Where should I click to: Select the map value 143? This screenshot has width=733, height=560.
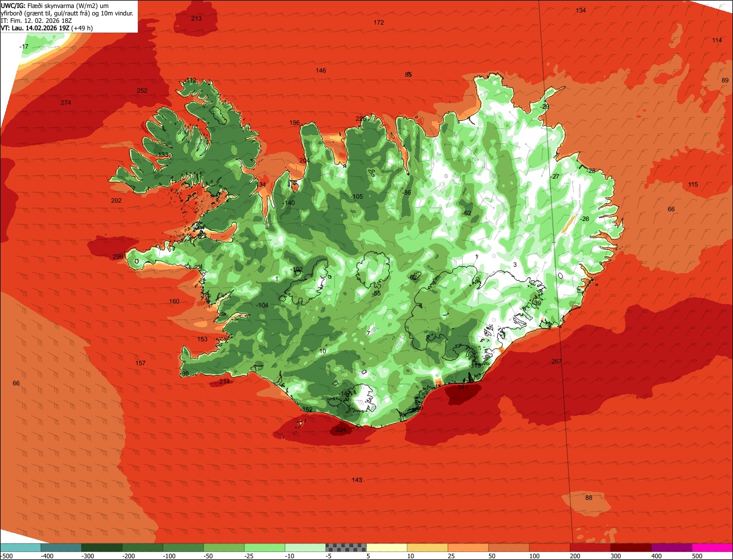click(357, 480)
